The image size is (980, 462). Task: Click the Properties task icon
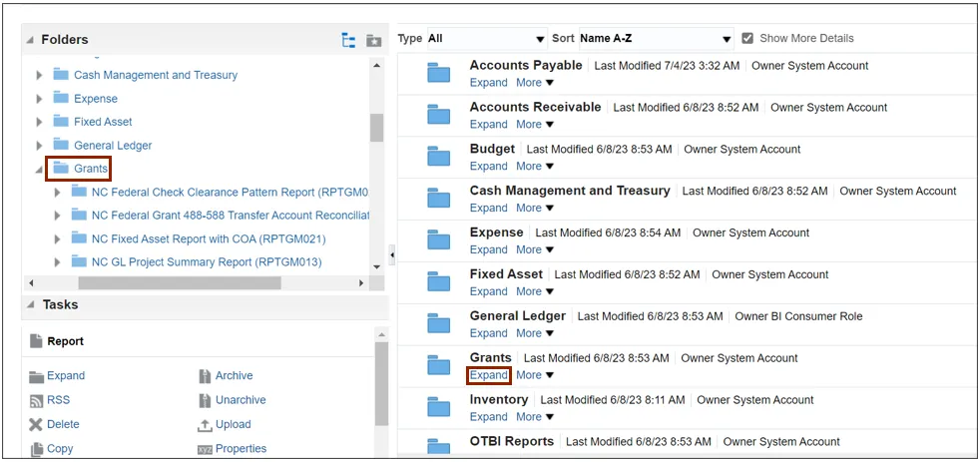[206, 449]
